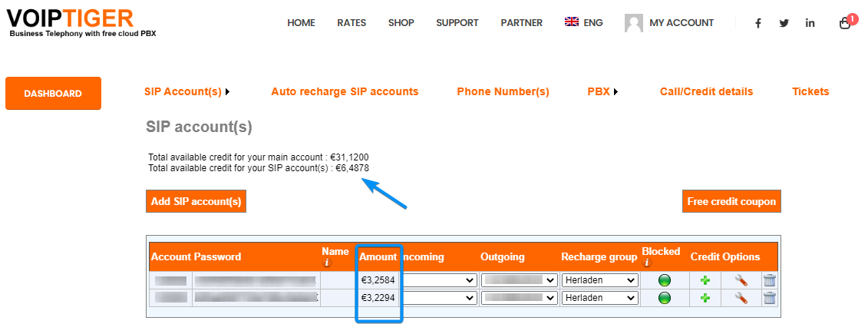This screenshot has width=868, height=334.
Task: Delete second SIP account via trash icon
Action: pos(770,298)
